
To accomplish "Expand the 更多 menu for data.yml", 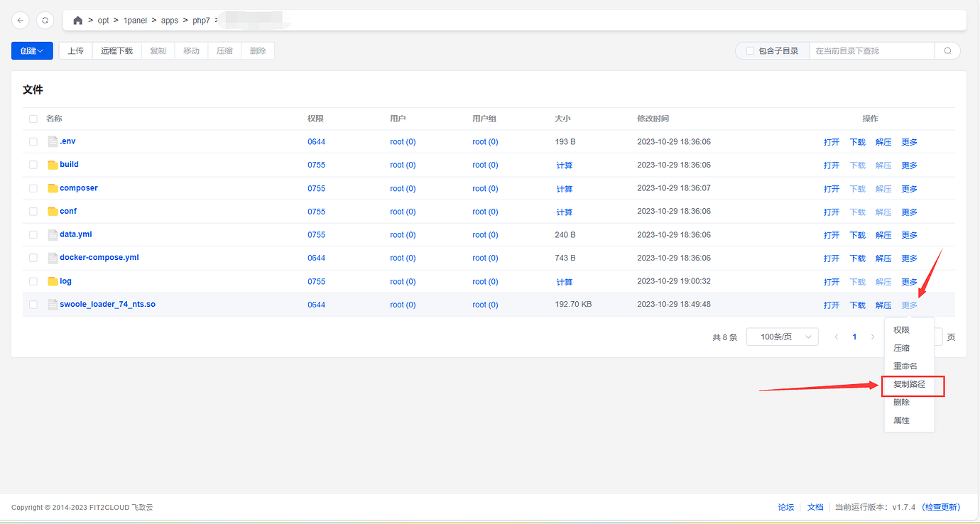I will click(x=909, y=234).
